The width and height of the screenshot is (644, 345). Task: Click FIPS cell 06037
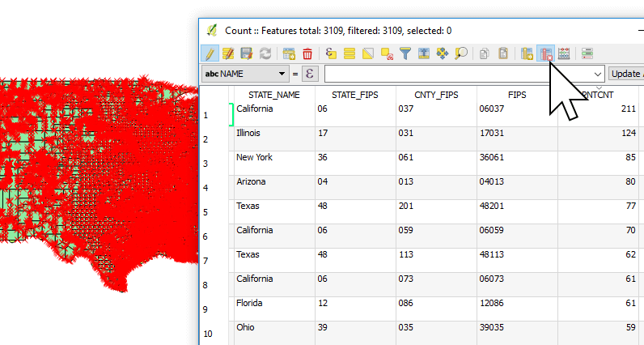click(x=517, y=115)
